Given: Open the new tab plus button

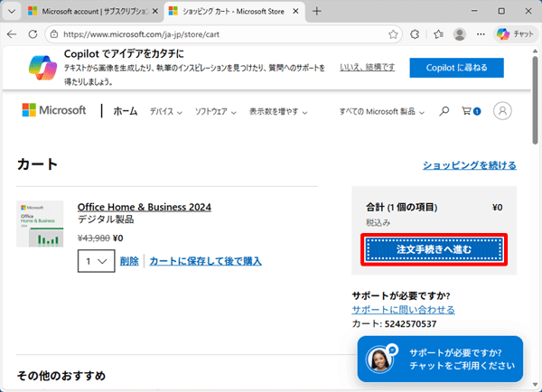Looking at the screenshot, I should coord(317,11).
